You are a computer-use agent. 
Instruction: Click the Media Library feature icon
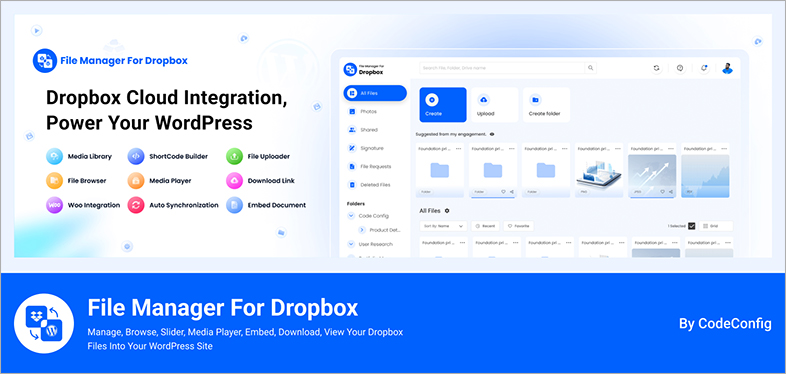tap(54, 156)
